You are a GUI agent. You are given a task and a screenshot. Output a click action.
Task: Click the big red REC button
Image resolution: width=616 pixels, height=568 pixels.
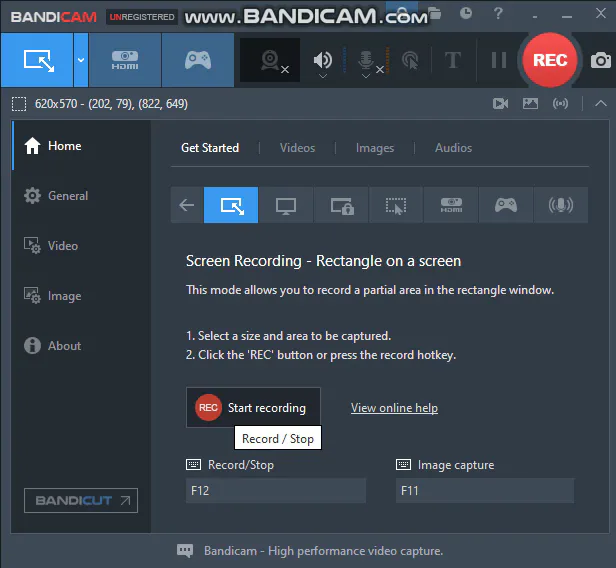[x=550, y=60]
